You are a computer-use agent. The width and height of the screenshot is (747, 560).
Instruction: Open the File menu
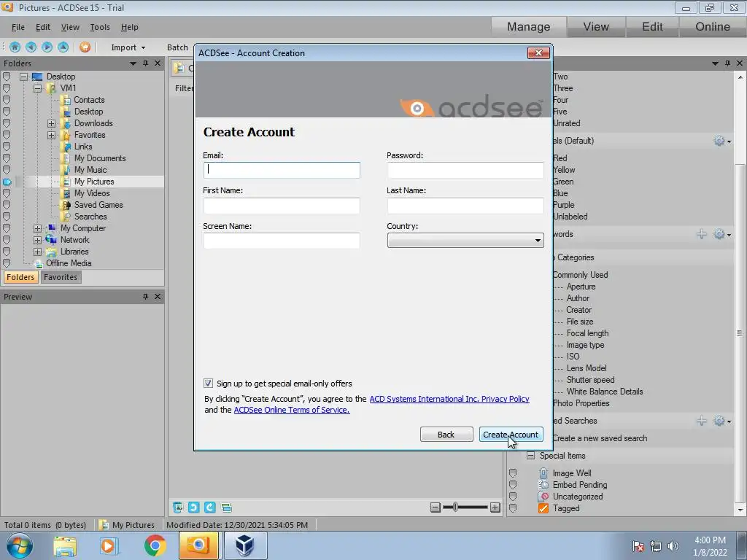pos(18,27)
